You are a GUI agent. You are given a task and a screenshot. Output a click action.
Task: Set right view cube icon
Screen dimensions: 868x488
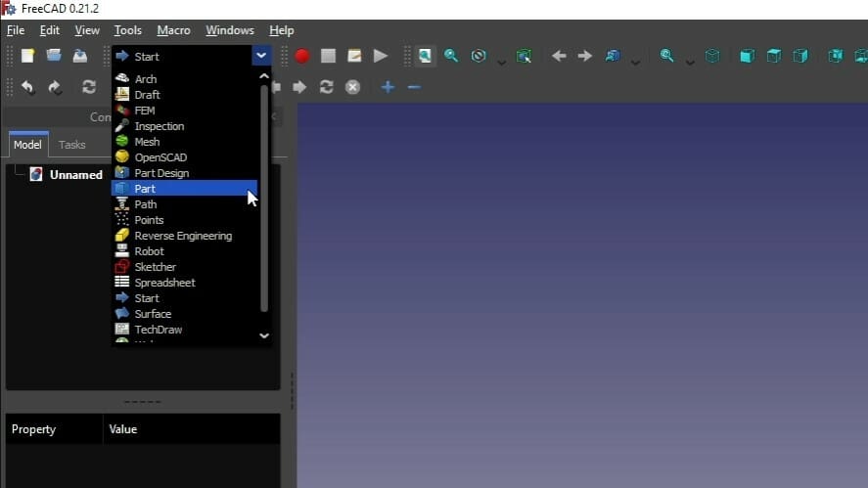(800, 56)
